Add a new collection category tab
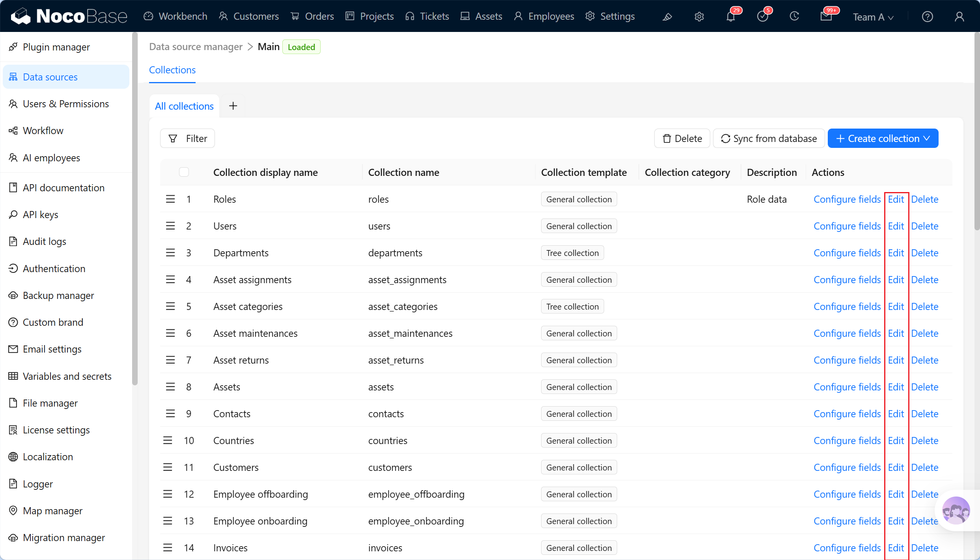This screenshot has width=980, height=560. 233,106
